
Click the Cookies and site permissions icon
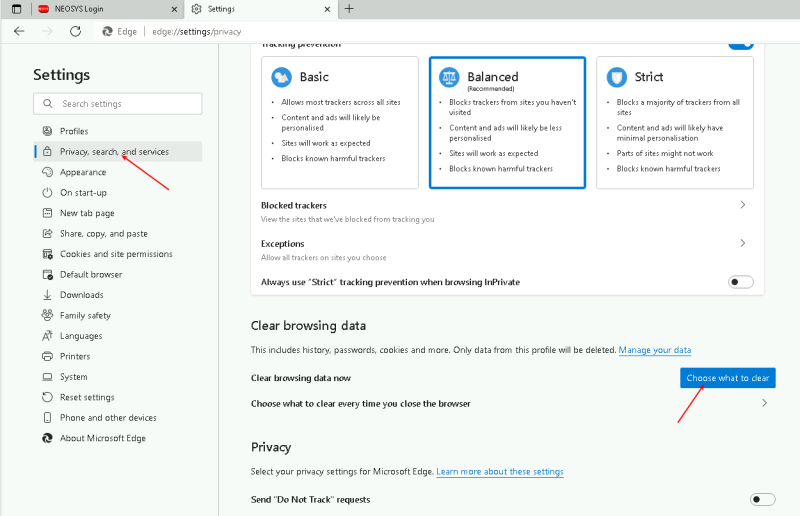tap(47, 254)
